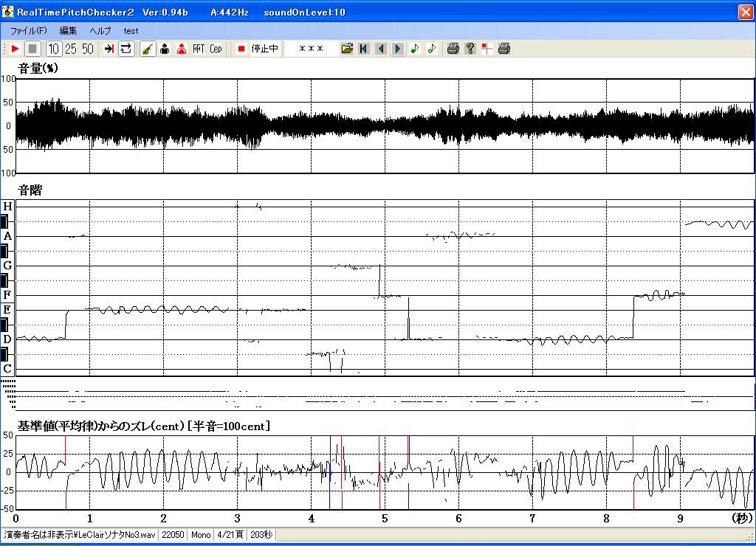This screenshot has height=546, width=756.
Task: Click the green note icon beside next arrow
Action: click(x=415, y=49)
